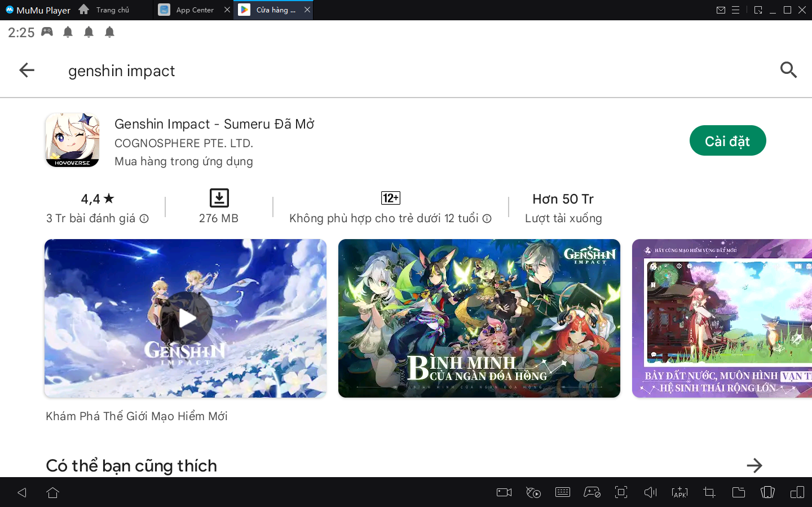
Task: Open the volume control icon
Action: coord(650,492)
